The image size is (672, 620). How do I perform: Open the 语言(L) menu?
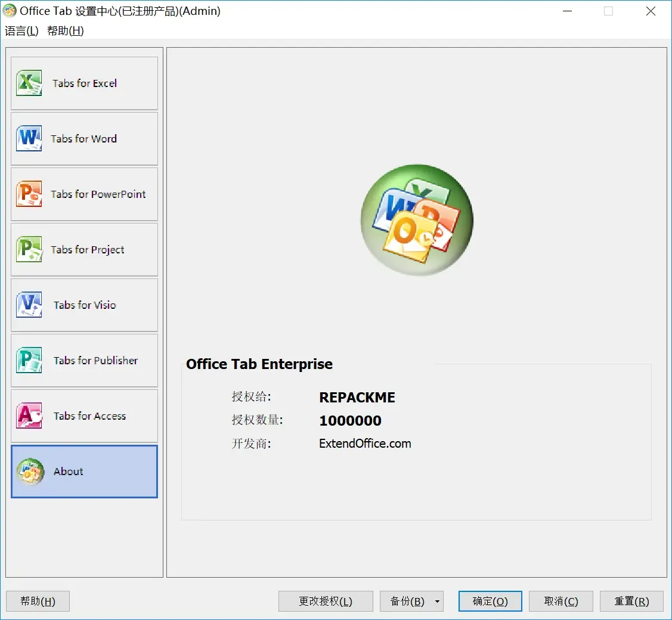coord(21,30)
